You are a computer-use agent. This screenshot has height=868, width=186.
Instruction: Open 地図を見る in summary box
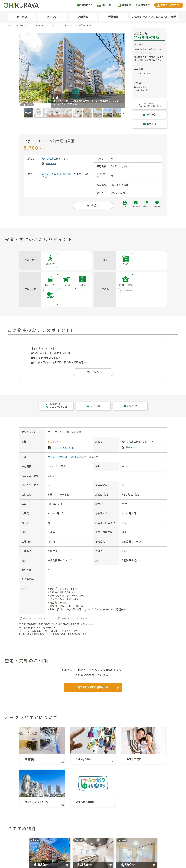click(51, 164)
